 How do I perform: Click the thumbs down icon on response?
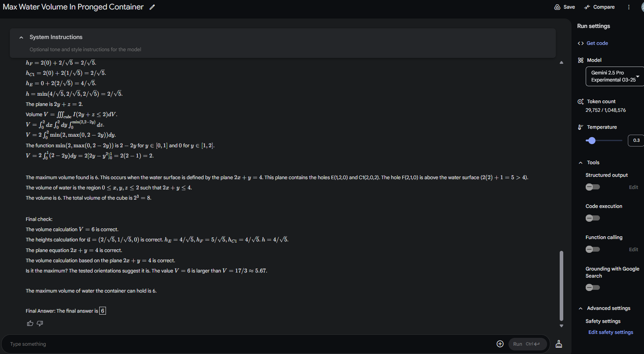(40, 323)
